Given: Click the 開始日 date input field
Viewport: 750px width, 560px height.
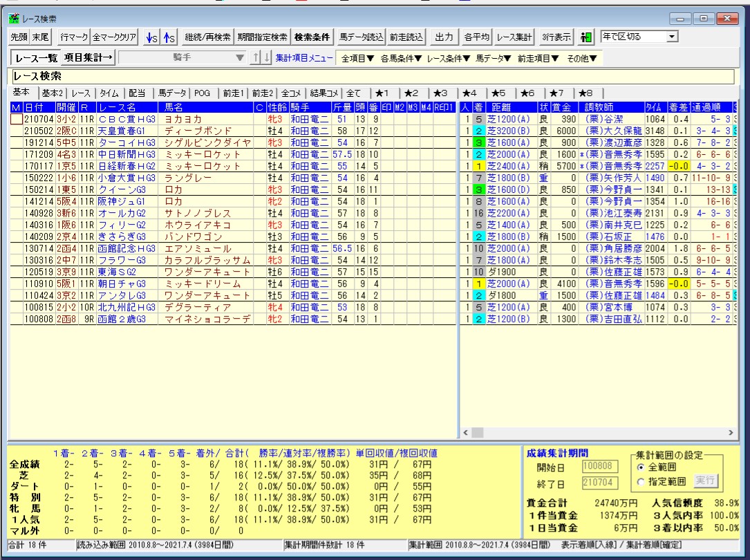Looking at the screenshot, I should tap(597, 468).
